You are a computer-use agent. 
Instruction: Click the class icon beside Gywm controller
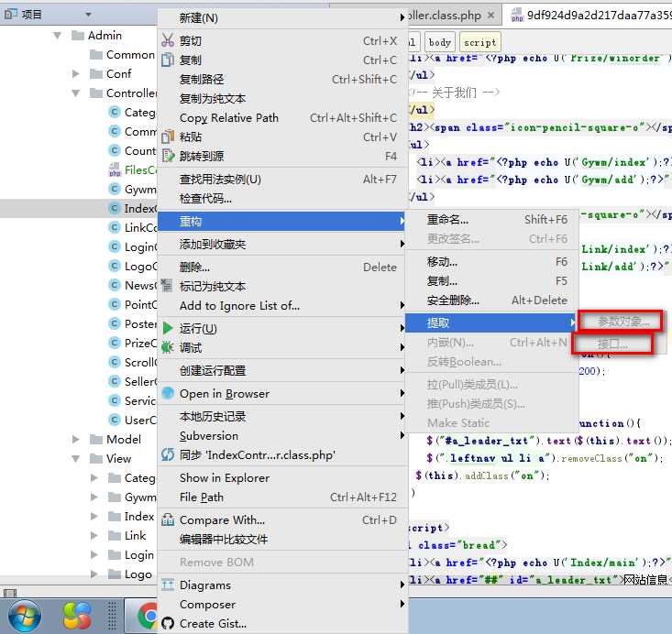coord(114,189)
